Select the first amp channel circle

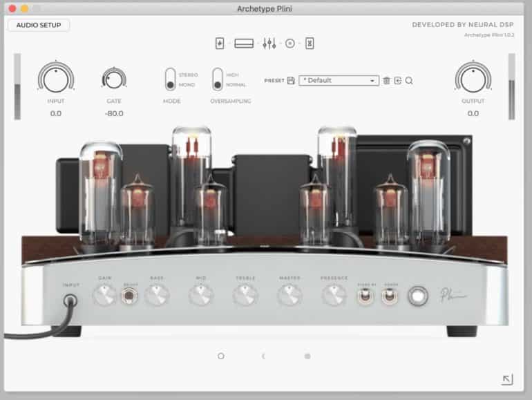pyautogui.click(x=221, y=356)
